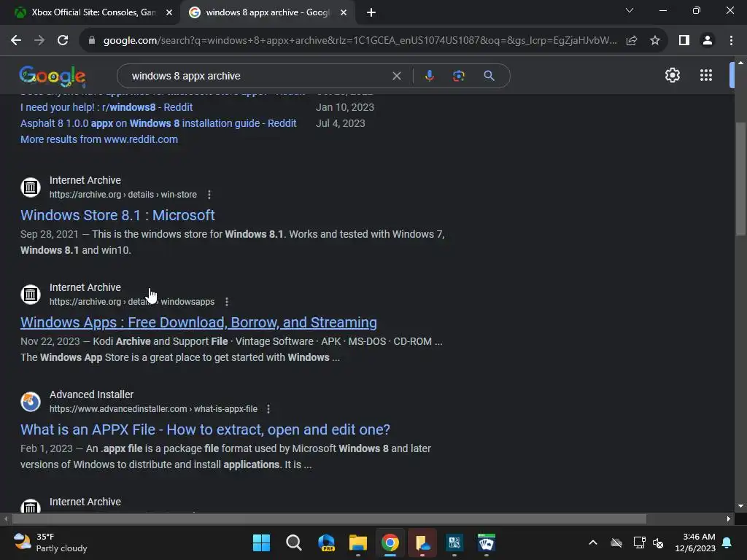The image size is (747, 560).
Task: Open the taskbar app with the blue grid icon
Action: [x=454, y=542]
